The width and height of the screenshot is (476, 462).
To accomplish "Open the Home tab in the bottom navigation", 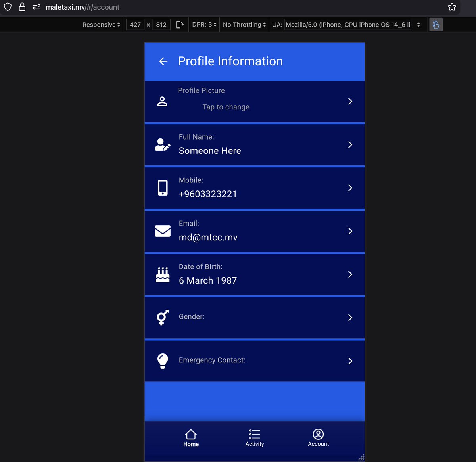I will coord(191,438).
